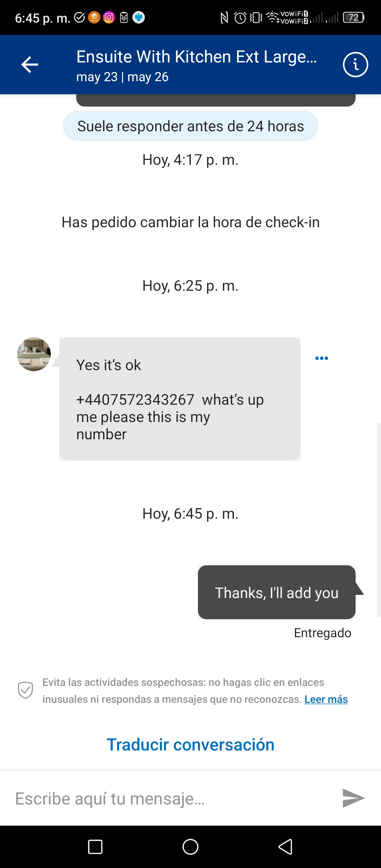Click the conversation scrollbar on right edge
Screen dimensions: 381x868
point(379,520)
